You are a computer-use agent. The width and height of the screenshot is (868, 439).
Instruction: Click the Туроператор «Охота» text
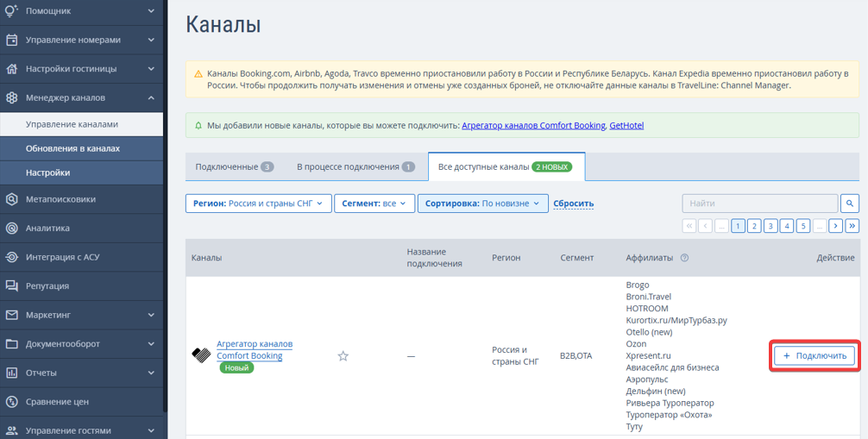tap(670, 415)
